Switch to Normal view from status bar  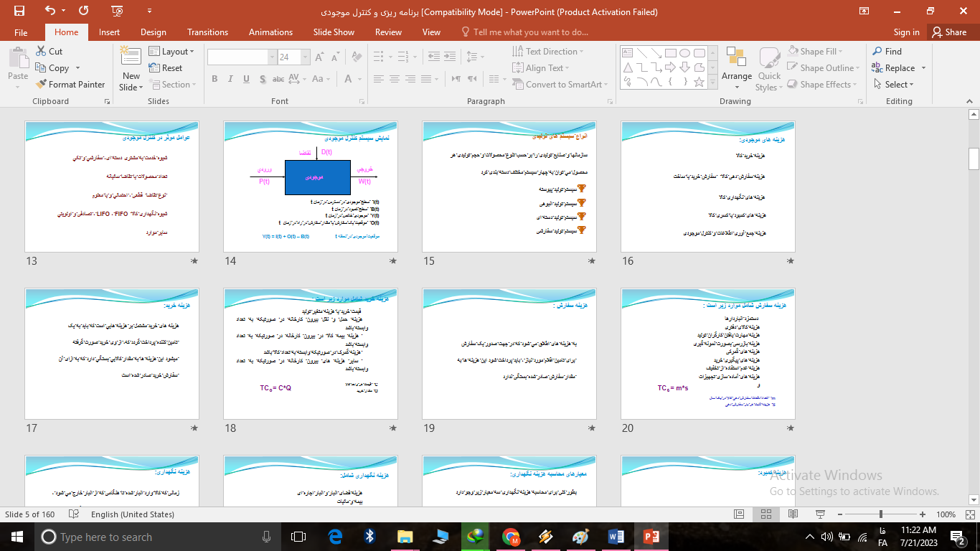[739, 514]
